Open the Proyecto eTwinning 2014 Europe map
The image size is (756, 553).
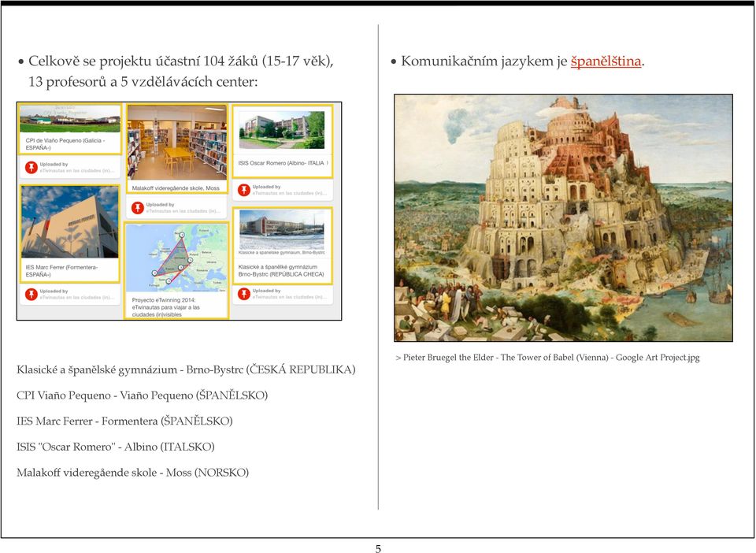(x=176, y=258)
